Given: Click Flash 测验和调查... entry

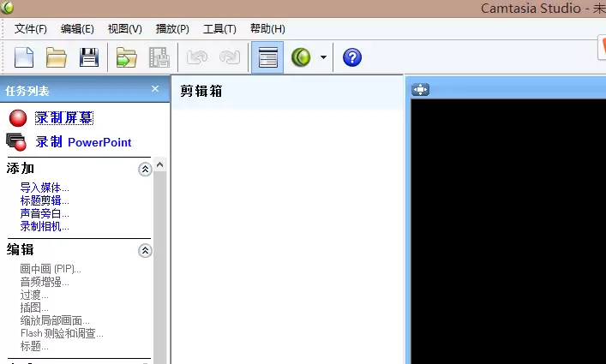Looking at the screenshot, I should 62,333.
